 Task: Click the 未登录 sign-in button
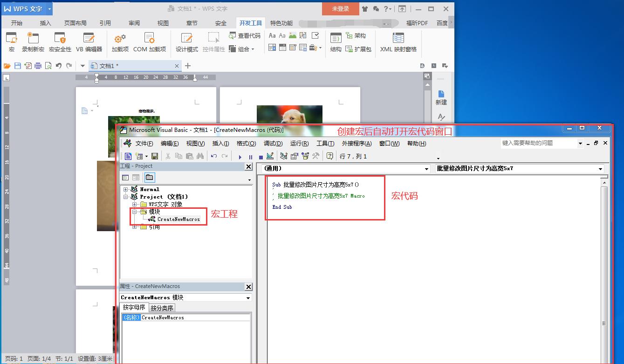[341, 9]
